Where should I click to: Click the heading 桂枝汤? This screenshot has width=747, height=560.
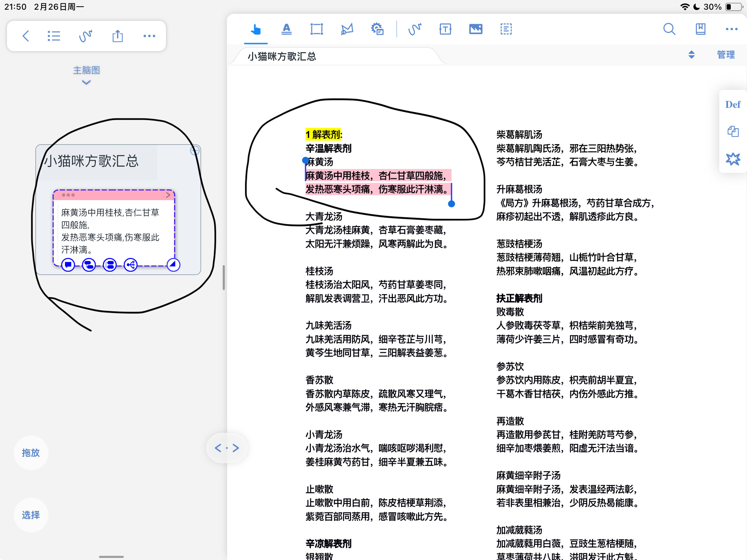(x=319, y=271)
